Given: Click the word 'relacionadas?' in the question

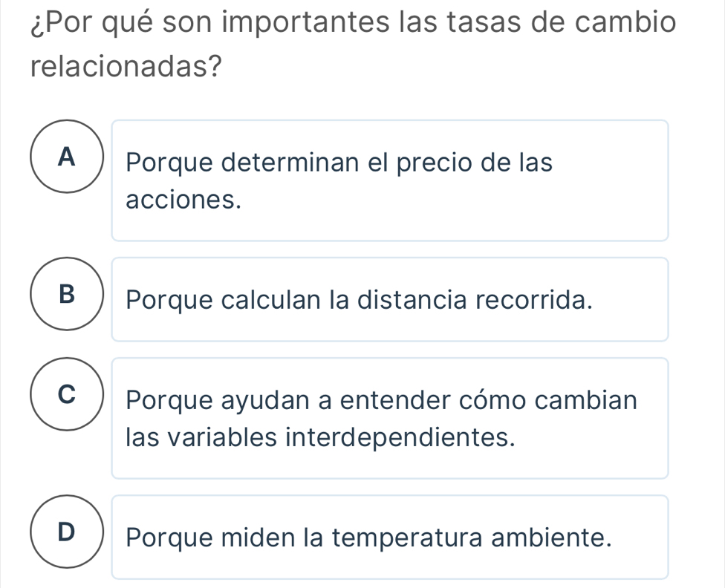Looking at the screenshot, I should 129,68.
